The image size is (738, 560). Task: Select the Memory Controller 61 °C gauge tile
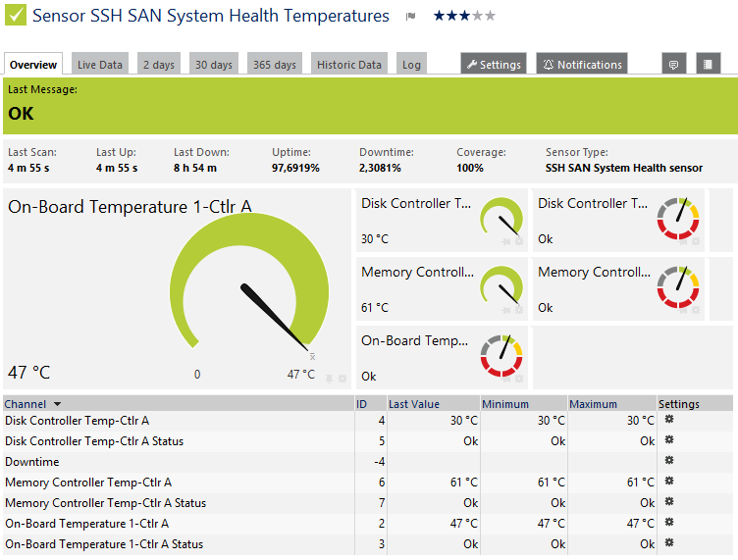pyautogui.click(x=442, y=289)
